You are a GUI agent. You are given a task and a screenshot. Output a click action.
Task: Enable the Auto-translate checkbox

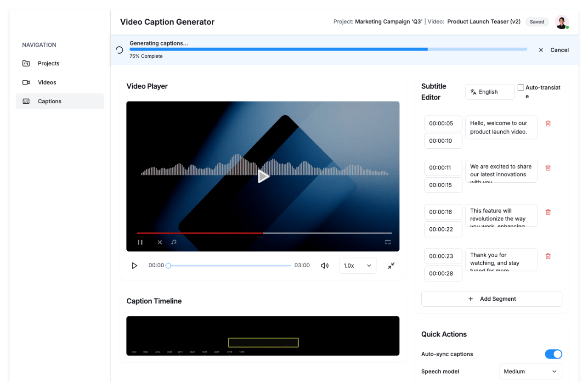point(521,88)
